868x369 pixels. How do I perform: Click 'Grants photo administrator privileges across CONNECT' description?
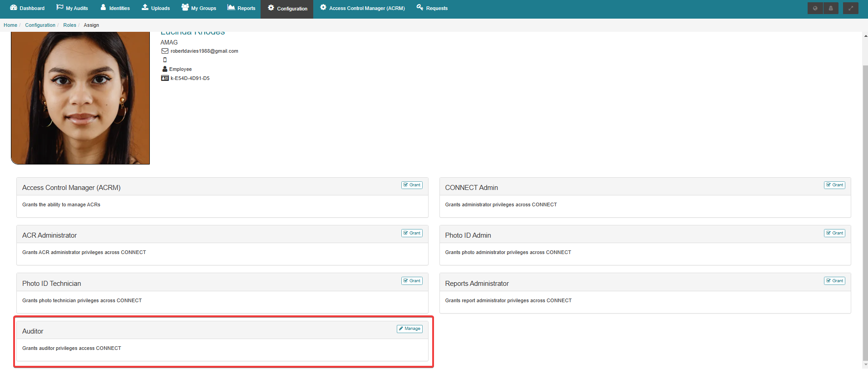[508, 252]
